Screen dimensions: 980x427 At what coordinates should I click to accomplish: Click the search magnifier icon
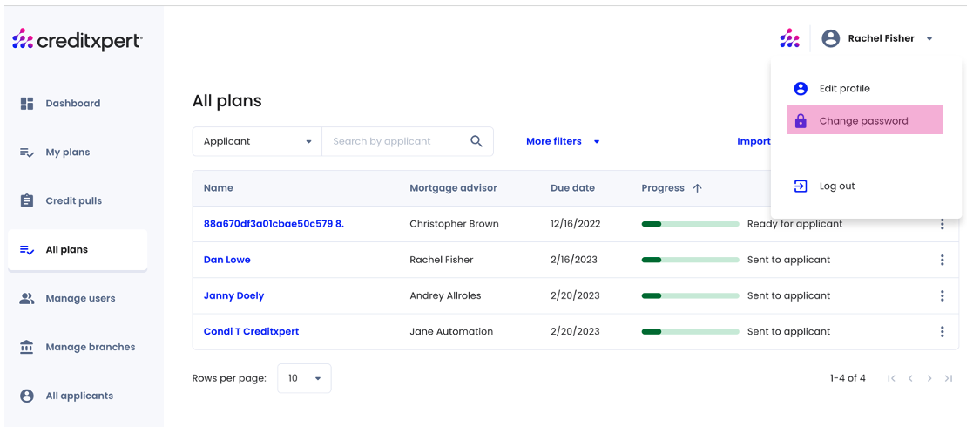pos(476,141)
